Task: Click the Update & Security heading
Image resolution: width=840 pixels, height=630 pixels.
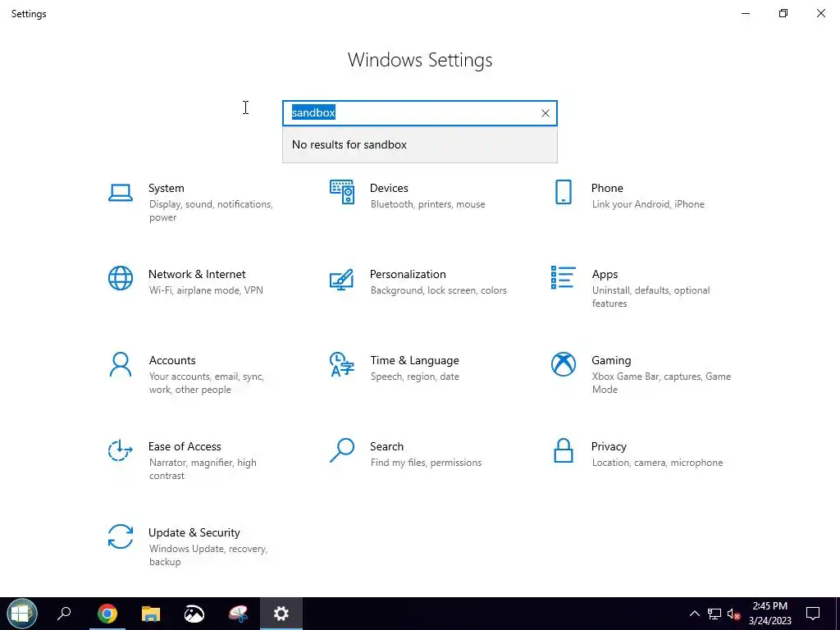Action: [x=194, y=533]
